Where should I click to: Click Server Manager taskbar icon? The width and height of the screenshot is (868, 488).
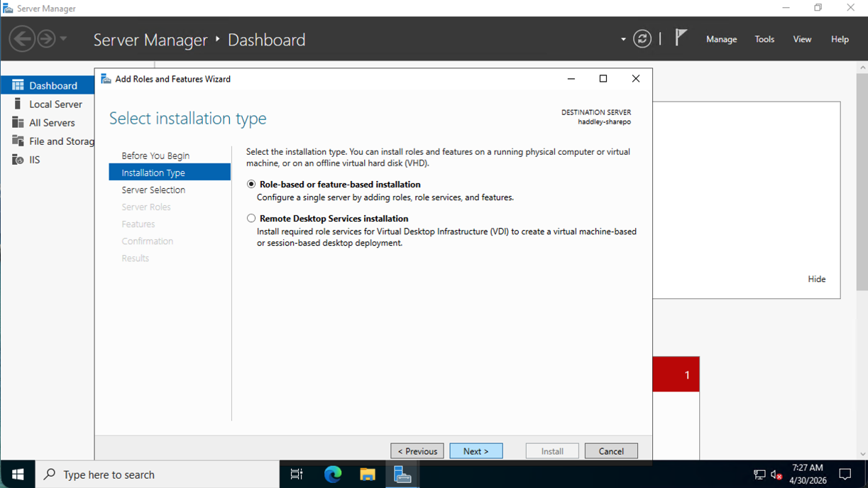coord(402,474)
